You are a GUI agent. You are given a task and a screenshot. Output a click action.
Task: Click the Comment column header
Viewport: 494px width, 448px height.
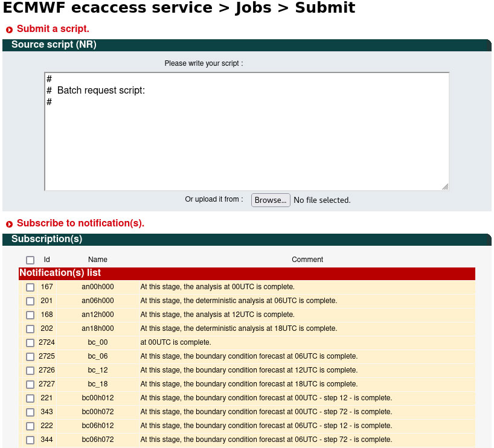(x=307, y=259)
